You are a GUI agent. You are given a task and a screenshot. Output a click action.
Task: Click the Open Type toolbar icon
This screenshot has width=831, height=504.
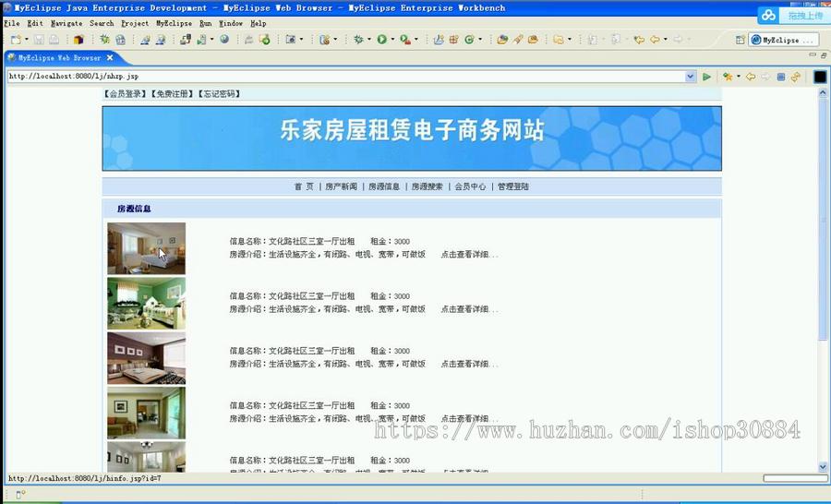tap(502, 40)
